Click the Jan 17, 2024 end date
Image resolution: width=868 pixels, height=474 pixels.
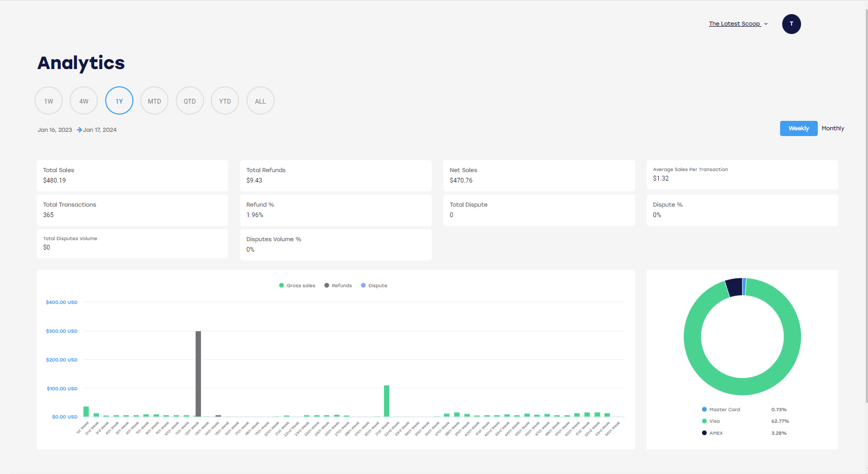(x=100, y=130)
